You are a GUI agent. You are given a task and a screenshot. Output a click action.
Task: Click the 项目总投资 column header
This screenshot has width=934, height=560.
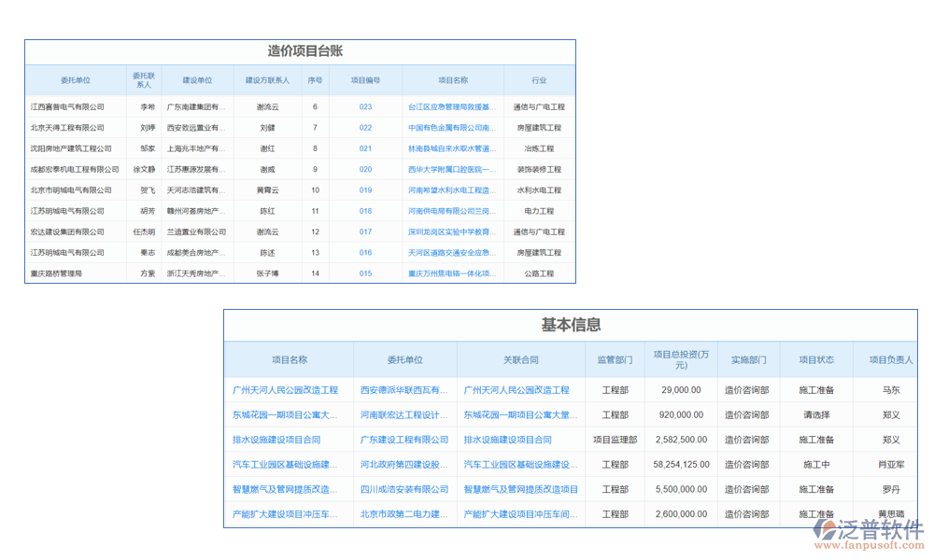point(681,359)
